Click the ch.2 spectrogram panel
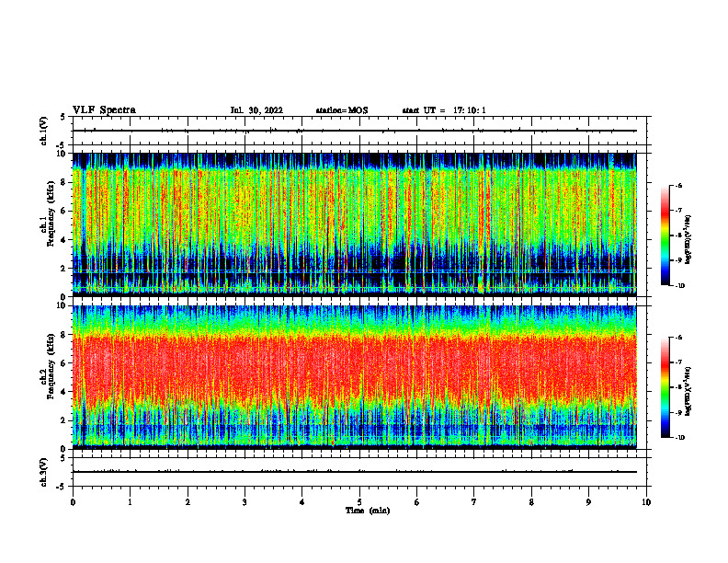The height and width of the screenshot is (563, 728). pyautogui.click(x=355, y=377)
